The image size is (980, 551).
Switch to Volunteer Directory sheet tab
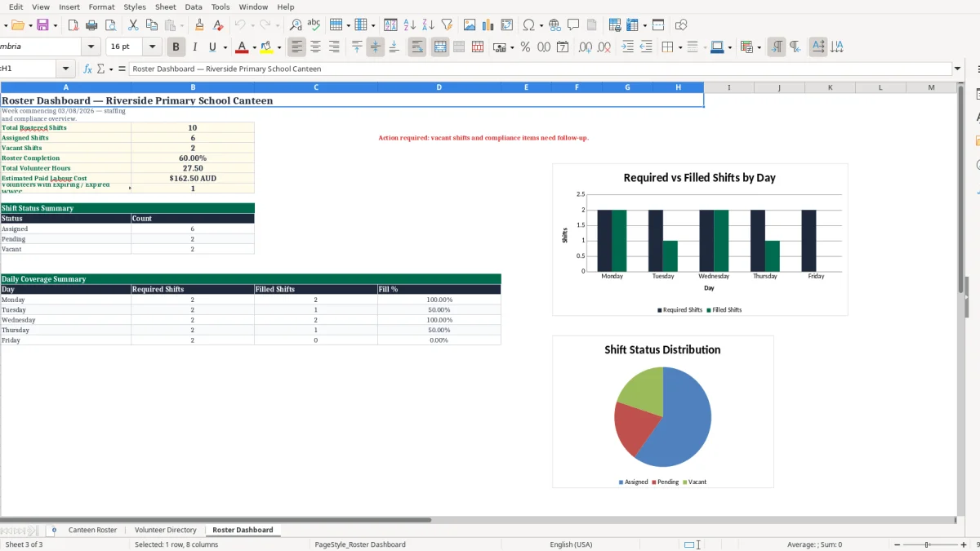point(166,530)
